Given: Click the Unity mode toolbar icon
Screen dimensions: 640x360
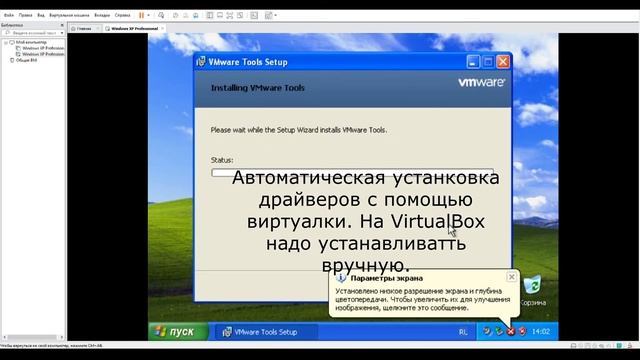Looking at the screenshot, I should (x=240, y=15).
